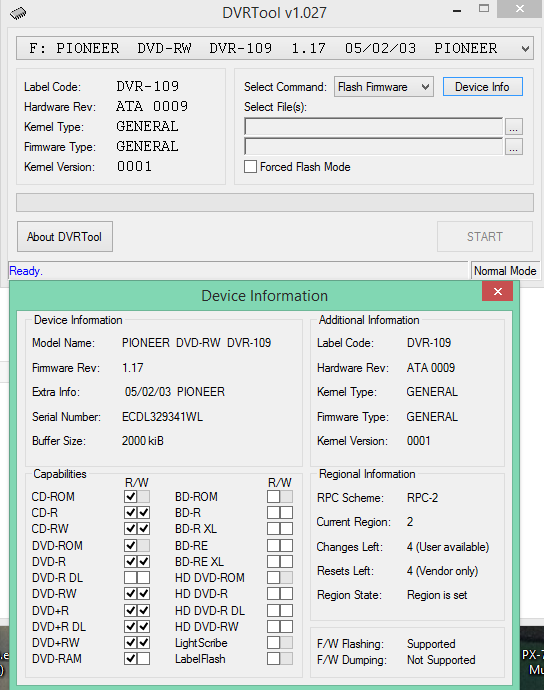Click the second Select File(s) input field
544x690 pixels.
pyautogui.click(x=374, y=147)
